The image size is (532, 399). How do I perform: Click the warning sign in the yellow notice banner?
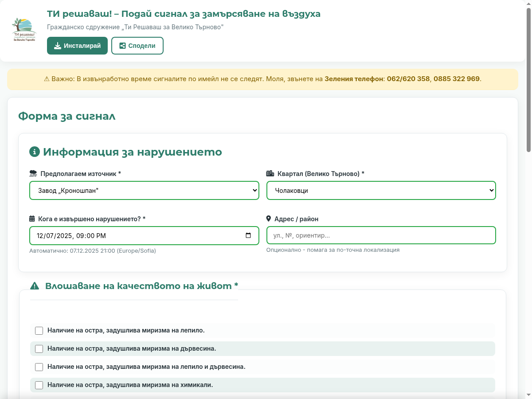[46, 79]
